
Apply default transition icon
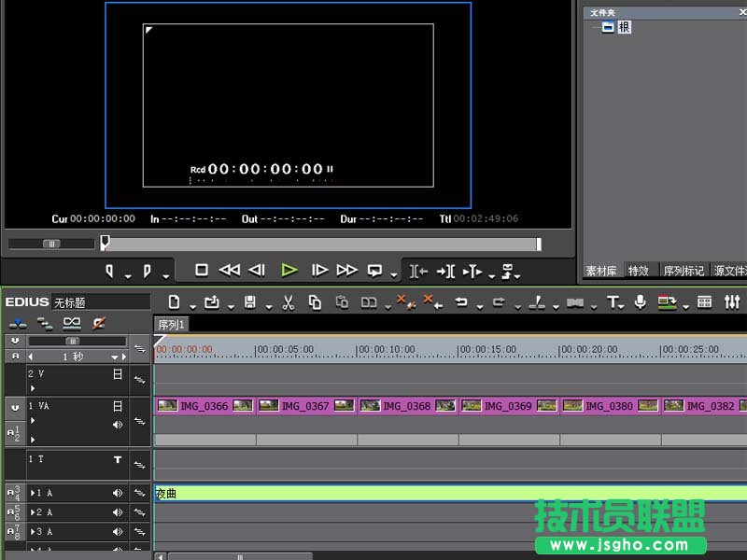(x=575, y=302)
